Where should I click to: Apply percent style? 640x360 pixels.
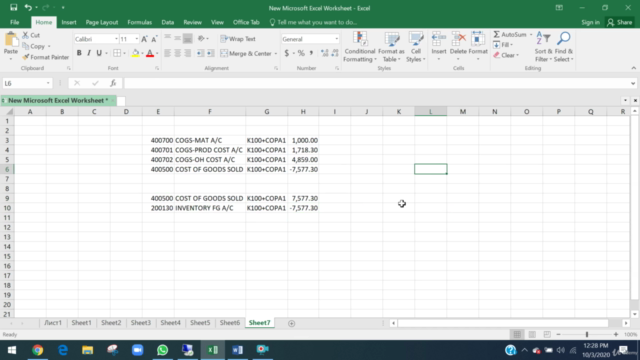[301, 53]
